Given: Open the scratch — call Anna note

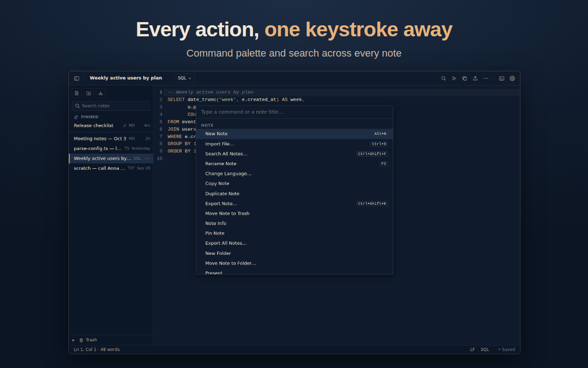Looking at the screenshot, I should [111, 168].
